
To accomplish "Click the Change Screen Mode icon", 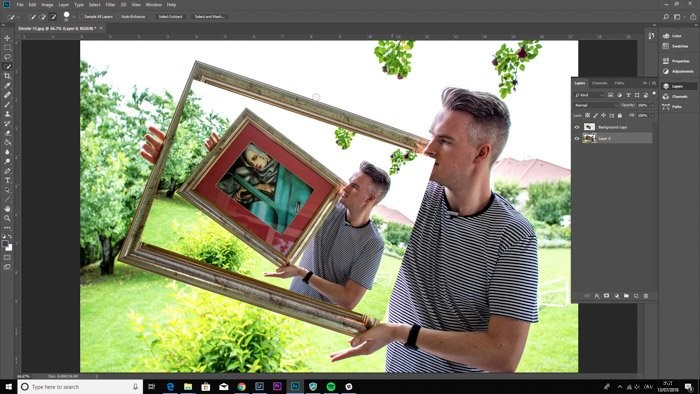I will click(x=7, y=267).
